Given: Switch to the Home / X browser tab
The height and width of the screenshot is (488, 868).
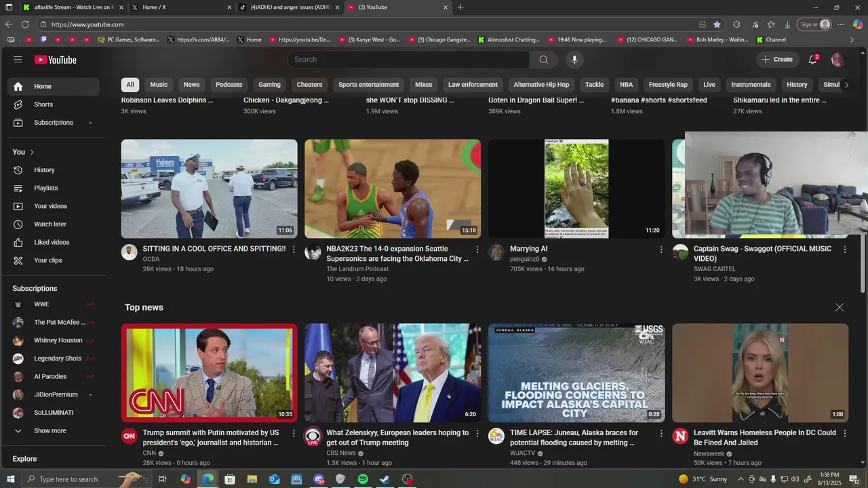Looking at the screenshot, I should tap(180, 7).
